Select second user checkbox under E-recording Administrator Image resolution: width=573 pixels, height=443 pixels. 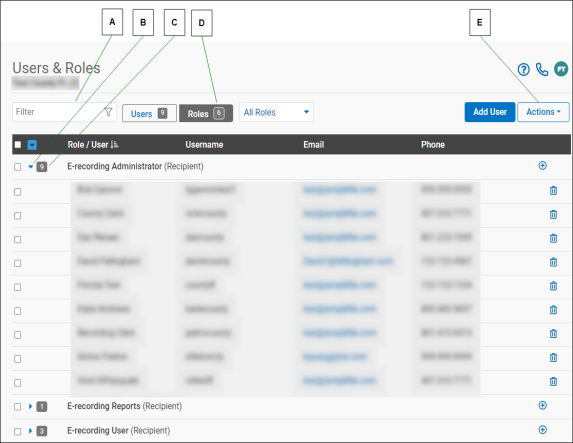18,216
